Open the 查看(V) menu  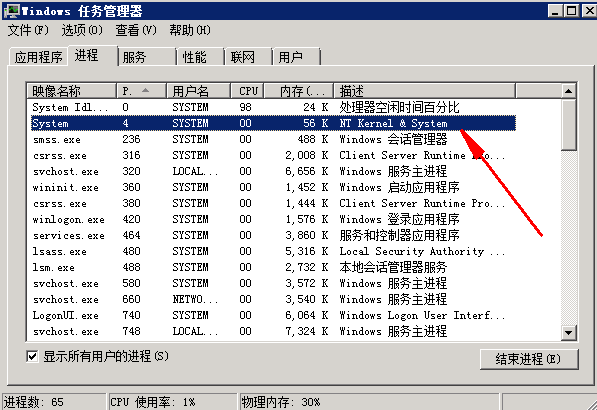pyautogui.click(x=136, y=30)
